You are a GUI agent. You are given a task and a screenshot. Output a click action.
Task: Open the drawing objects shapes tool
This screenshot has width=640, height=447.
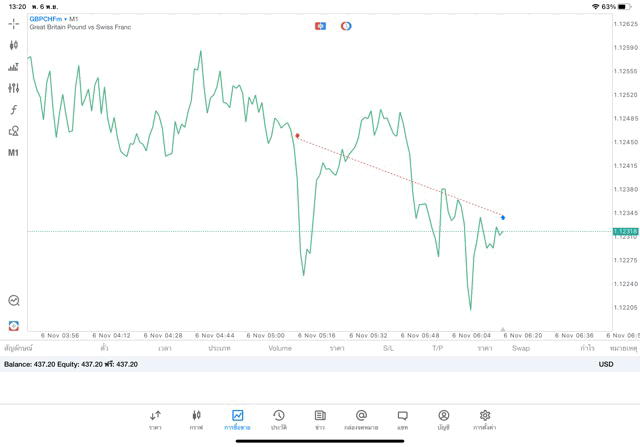tap(14, 131)
